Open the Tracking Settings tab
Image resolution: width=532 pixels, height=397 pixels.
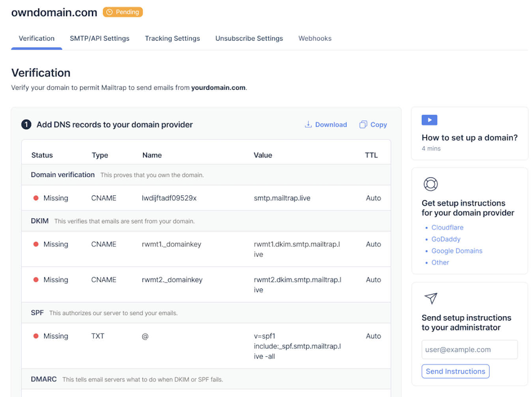pyautogui.click(x=172, y=38)
